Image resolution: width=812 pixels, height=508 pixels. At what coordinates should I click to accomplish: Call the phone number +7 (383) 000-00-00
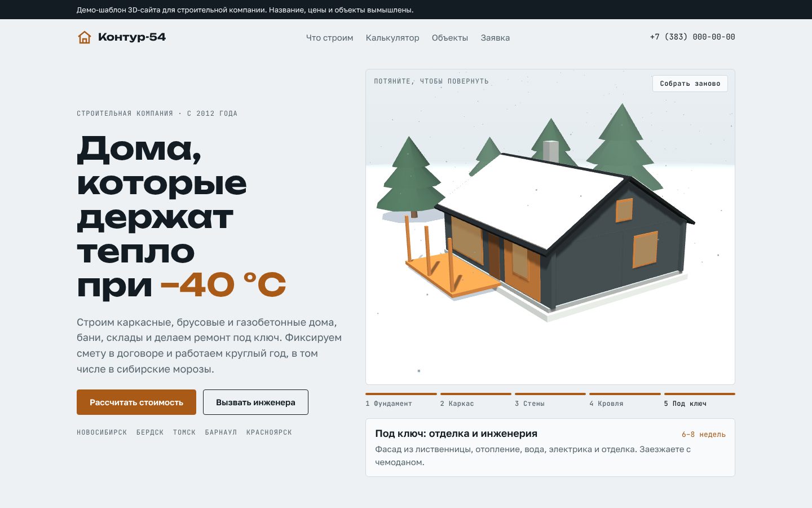692,37
